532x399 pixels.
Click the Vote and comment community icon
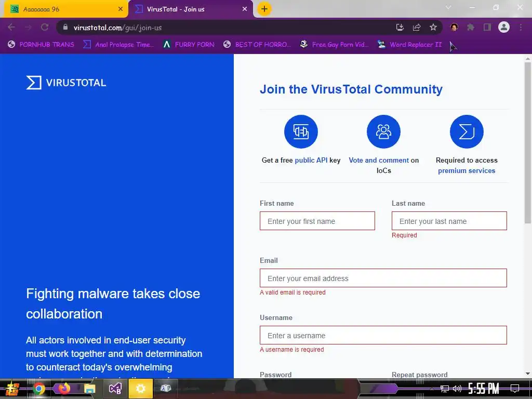pos(383,131)
